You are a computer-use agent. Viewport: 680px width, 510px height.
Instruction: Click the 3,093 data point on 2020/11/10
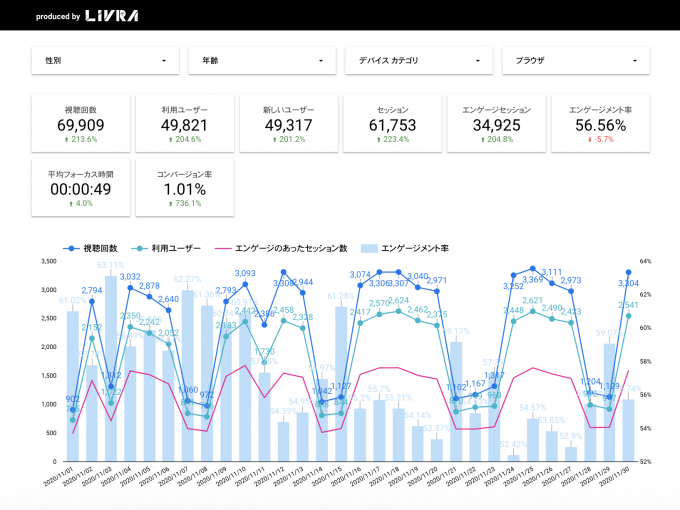tap(245, 284)
